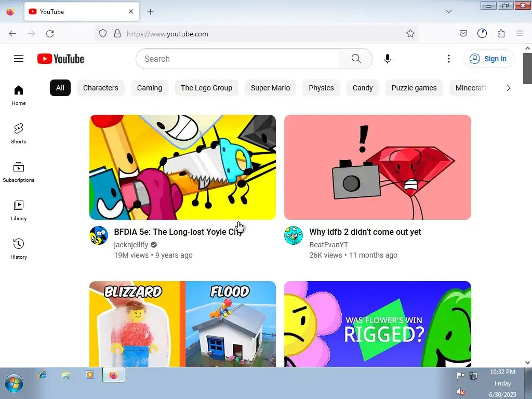Select the Characters filter chip

click(x=101, y=88)
